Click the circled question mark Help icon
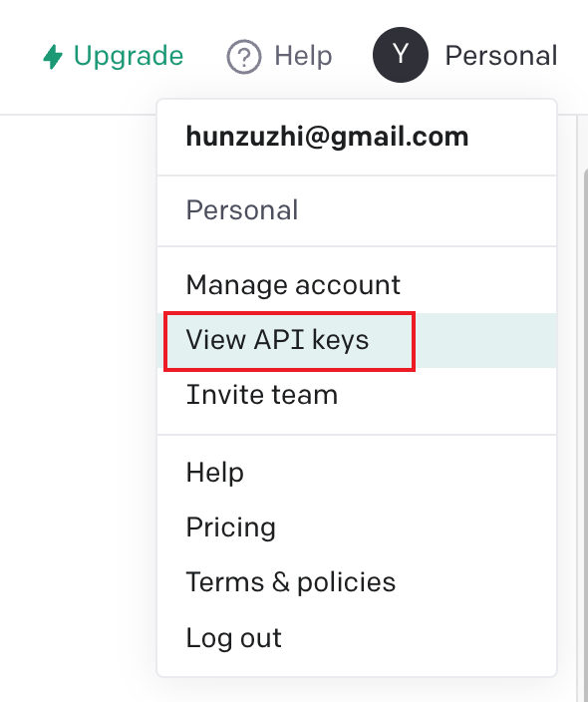The width and height of the screenshot is (588, 702). pos(244,57)
